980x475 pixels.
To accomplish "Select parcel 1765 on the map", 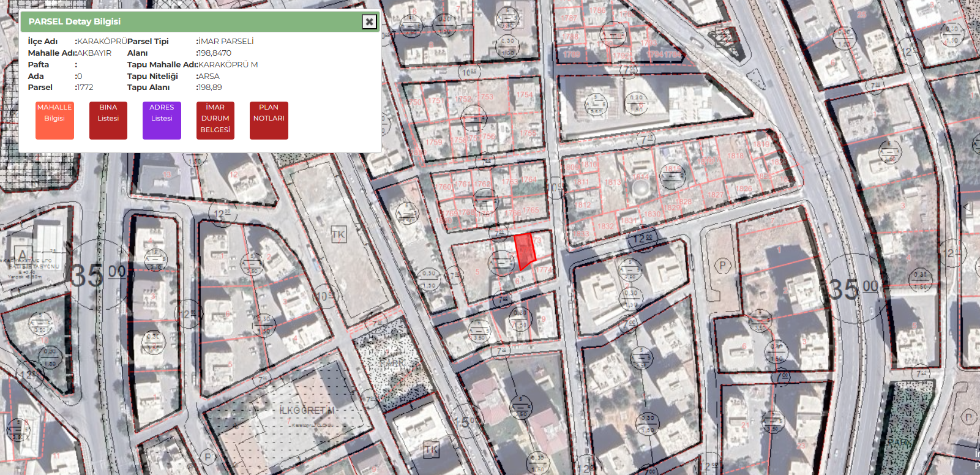I will click(531, 210).
